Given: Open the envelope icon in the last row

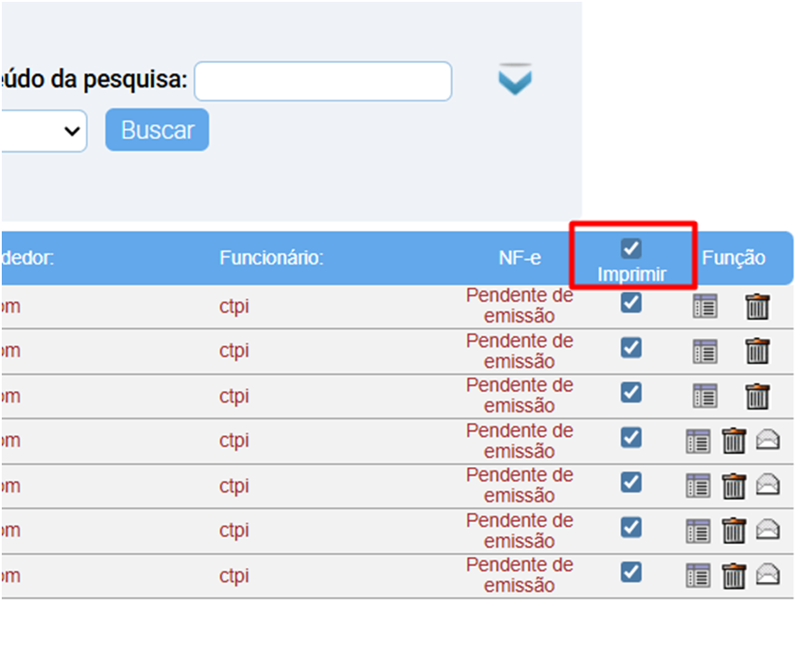Looking at the screenshot, I should [x=769, y=572].
